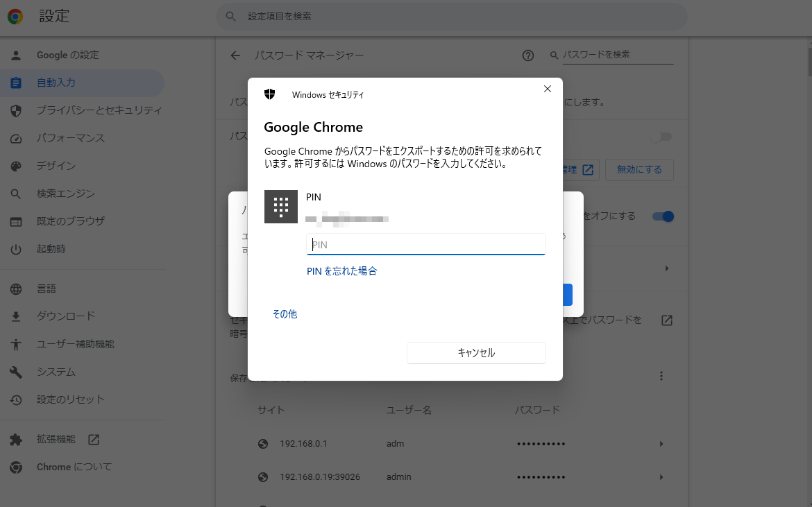Click the page vertical scrollbar at right edge
This screenshot has width=812, height=507.
point(809,62)
